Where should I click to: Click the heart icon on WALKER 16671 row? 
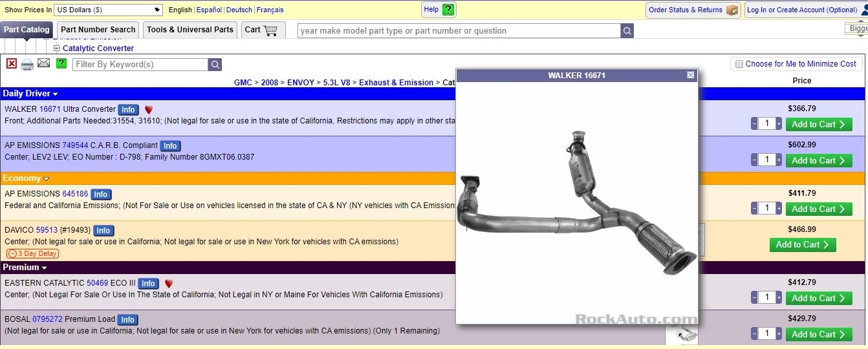coord(149,110)
